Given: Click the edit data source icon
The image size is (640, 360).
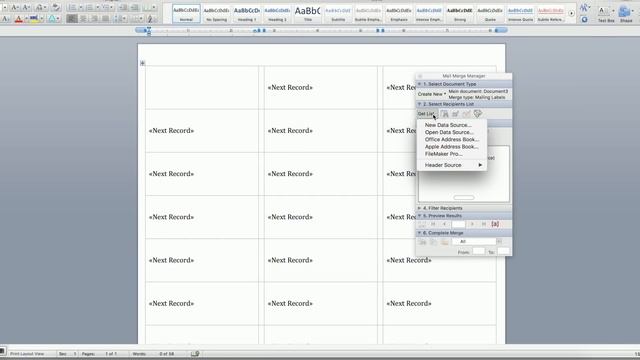Looking at the screenshot, I should tap(456, 114).
